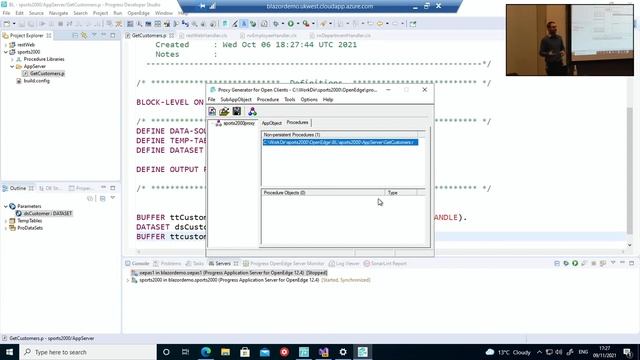Open the Source menu in Developer Studio
This screenshot has width=640, height=360.
36,13
